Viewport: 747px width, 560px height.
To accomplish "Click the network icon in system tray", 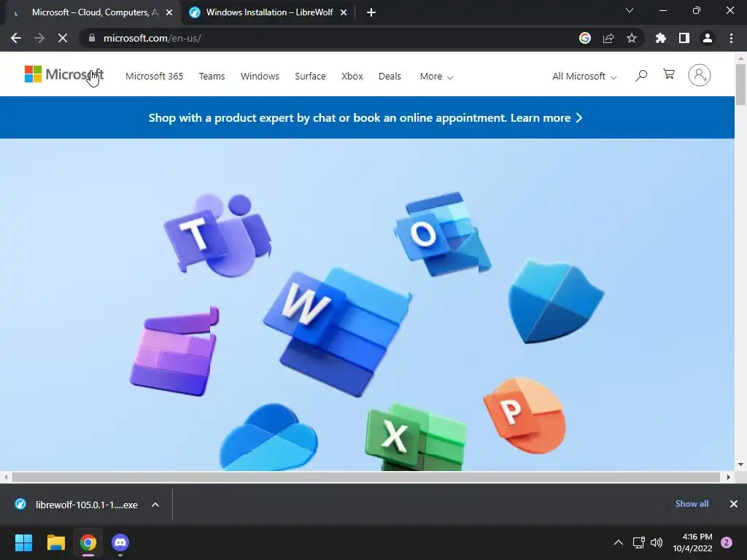I will (x=638, y=542).
